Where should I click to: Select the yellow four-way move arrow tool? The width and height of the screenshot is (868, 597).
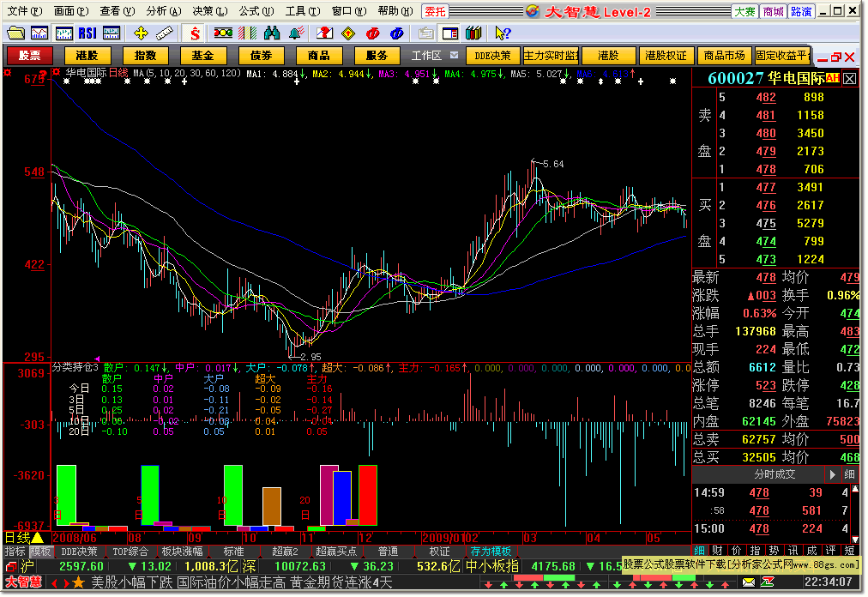141,33
